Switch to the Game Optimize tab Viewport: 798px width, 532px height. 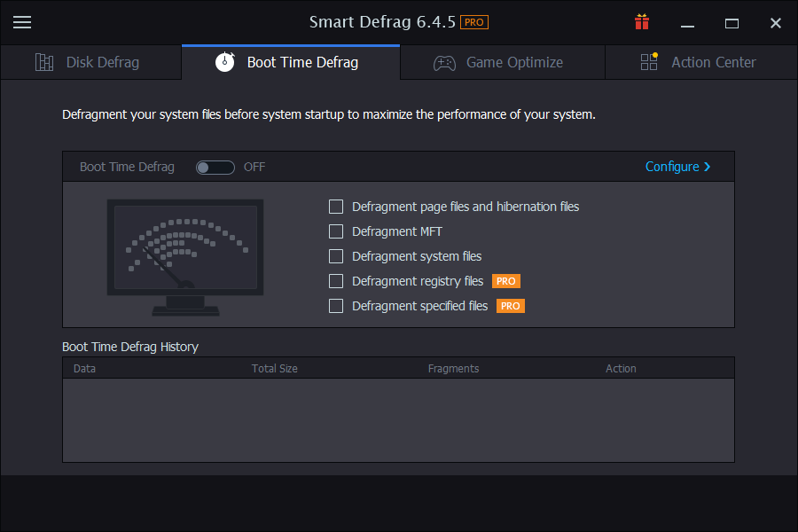point(514,62)
